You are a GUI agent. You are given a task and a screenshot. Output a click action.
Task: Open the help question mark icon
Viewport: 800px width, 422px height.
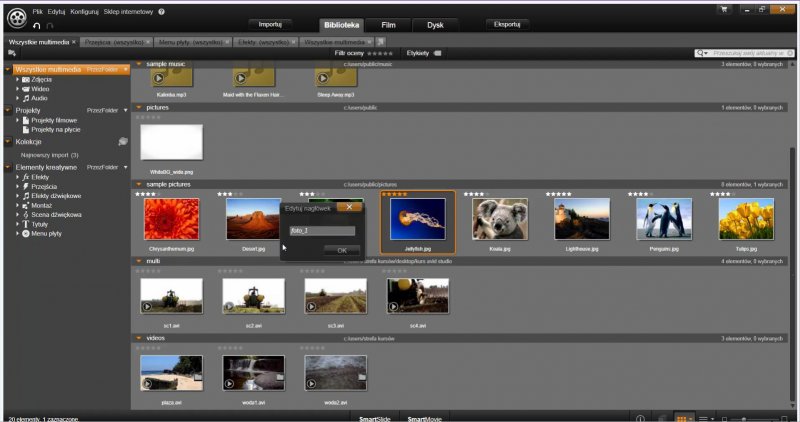coord(161,11)
